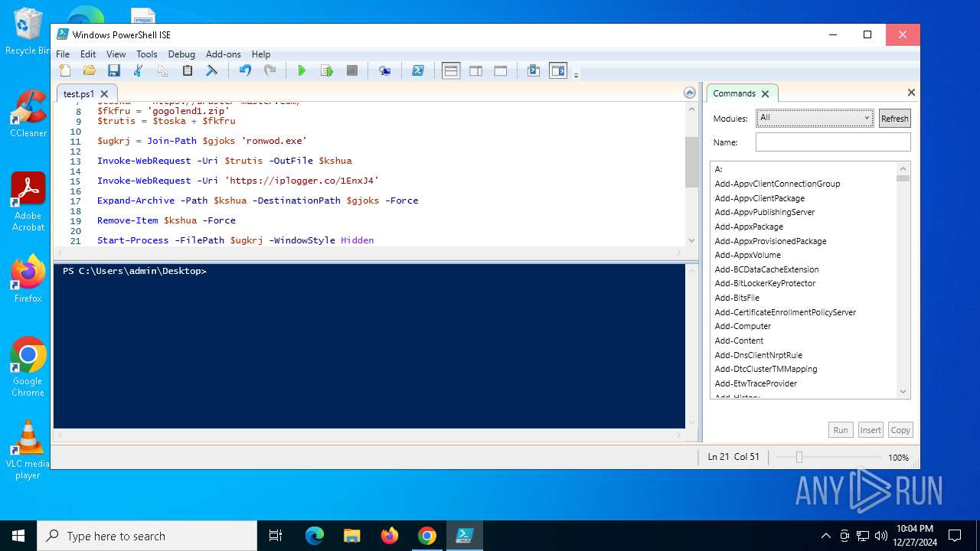
Task: Open Microsoft Edge from the taskbar
Action: click(x=315, y=536)
